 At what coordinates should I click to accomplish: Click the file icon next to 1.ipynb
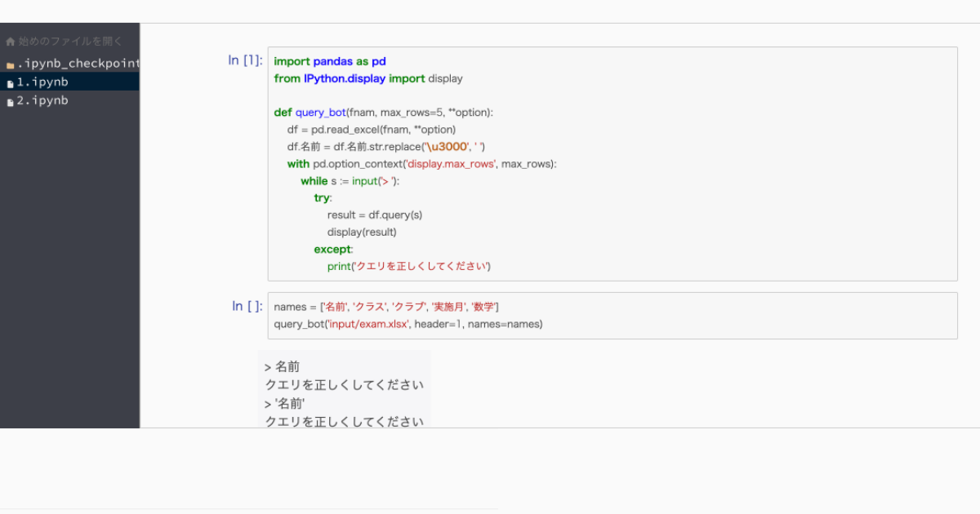(10, 82)
